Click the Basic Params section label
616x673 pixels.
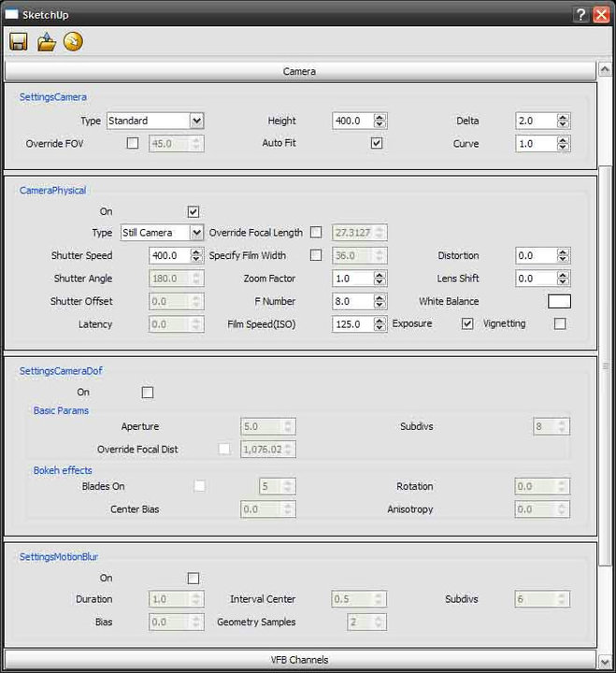[x=61, y=410]
